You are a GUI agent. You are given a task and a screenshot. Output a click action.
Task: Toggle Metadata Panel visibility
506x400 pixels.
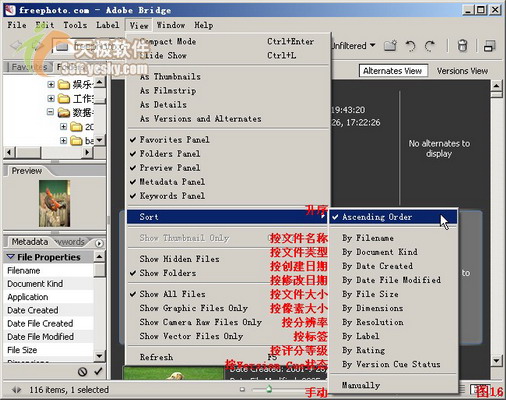[228, 182]
